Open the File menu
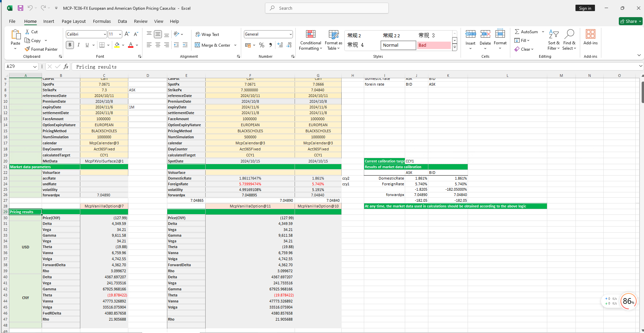The width and height of the screenshot is (644, 333). pos(12,21)
